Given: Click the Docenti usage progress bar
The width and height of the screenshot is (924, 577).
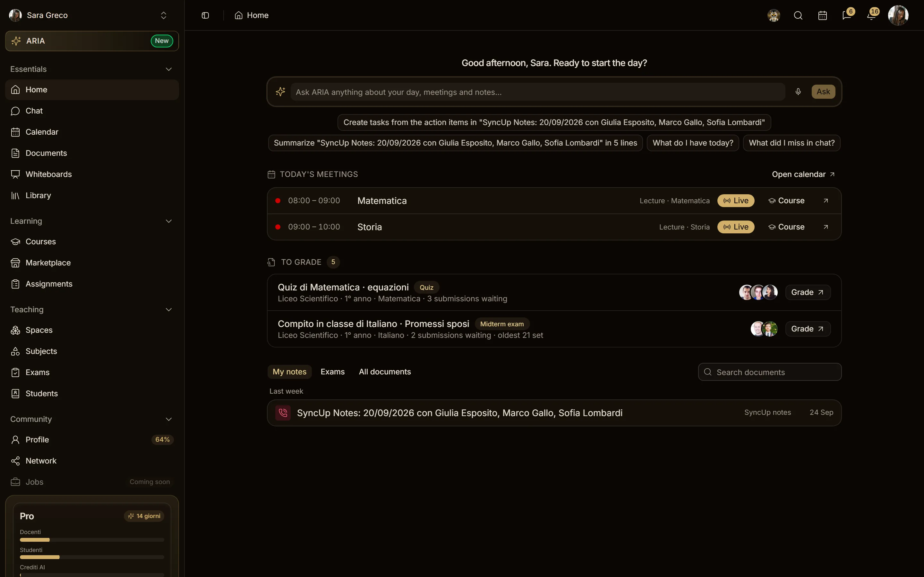Looking at the screenshot, I should [92, 539].
